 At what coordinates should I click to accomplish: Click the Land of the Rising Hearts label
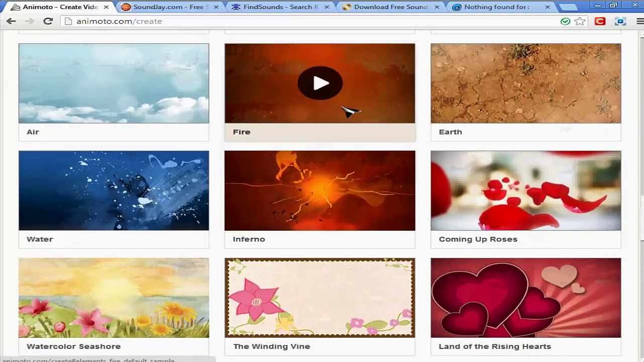(x=495, y=346)
